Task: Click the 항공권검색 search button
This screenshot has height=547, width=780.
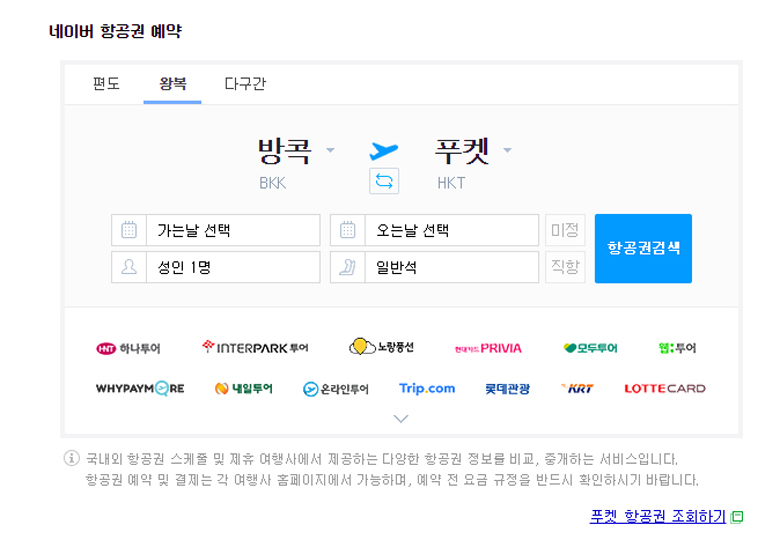Action: click(643, 249)
